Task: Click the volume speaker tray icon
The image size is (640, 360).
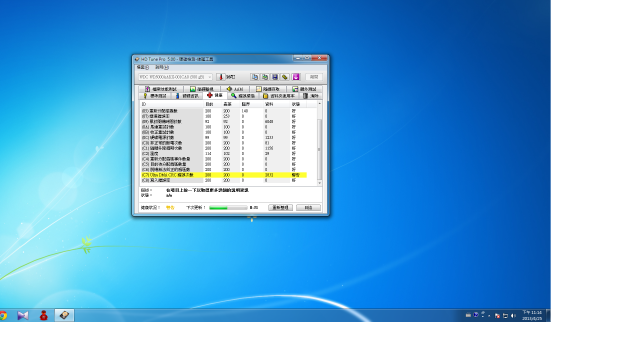Action: (x=513, y=316)
